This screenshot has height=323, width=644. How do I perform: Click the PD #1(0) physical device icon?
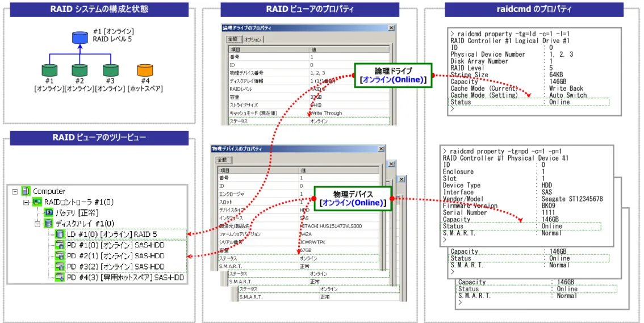coord(60,245)
